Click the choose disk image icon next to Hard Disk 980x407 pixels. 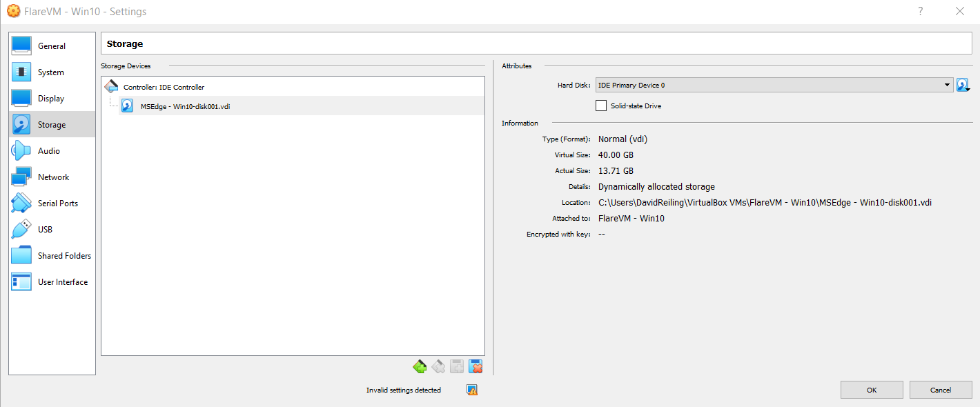(963, 85)
